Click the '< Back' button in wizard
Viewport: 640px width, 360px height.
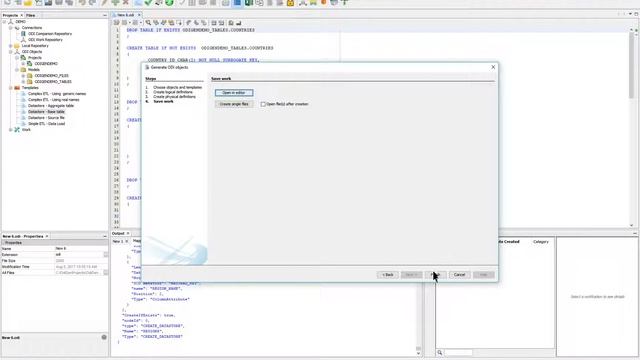387,275
